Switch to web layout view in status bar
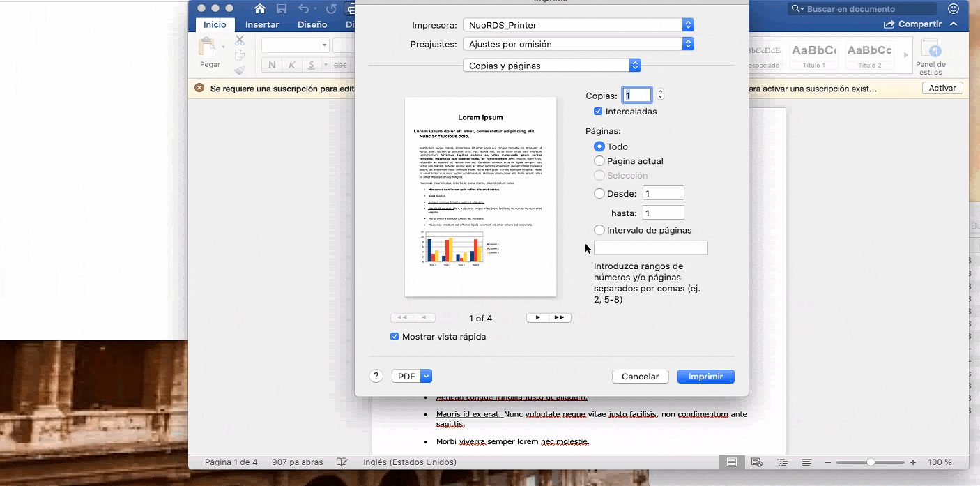Screen dimensions: 980x486 click(757, 462)
